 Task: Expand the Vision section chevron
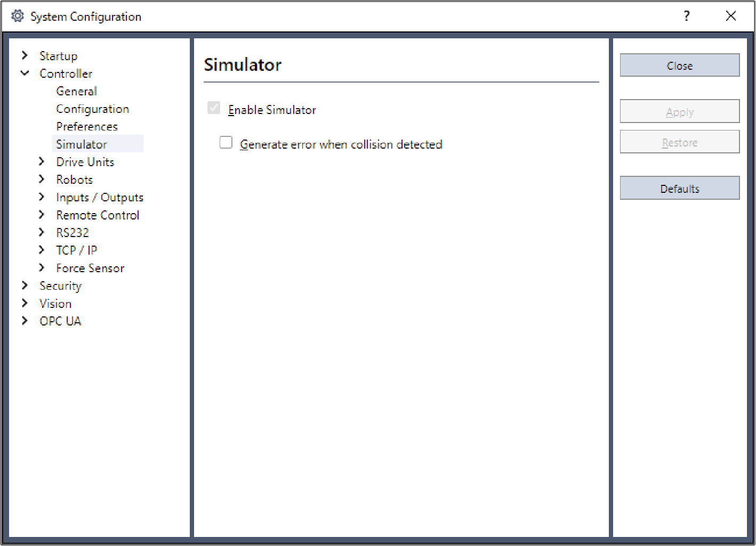(x=25, y=303)
